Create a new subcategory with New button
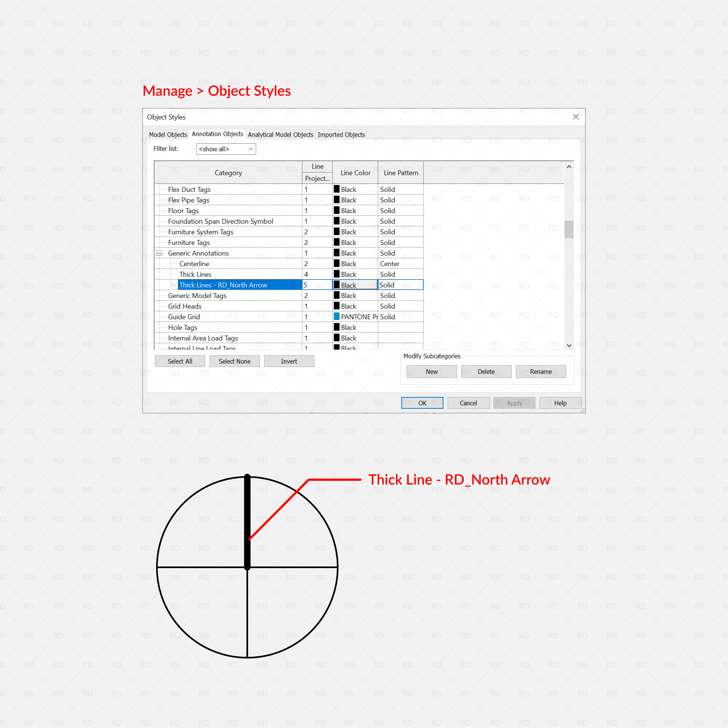Viewport: 728px width, 728px height. pos(431,371)
